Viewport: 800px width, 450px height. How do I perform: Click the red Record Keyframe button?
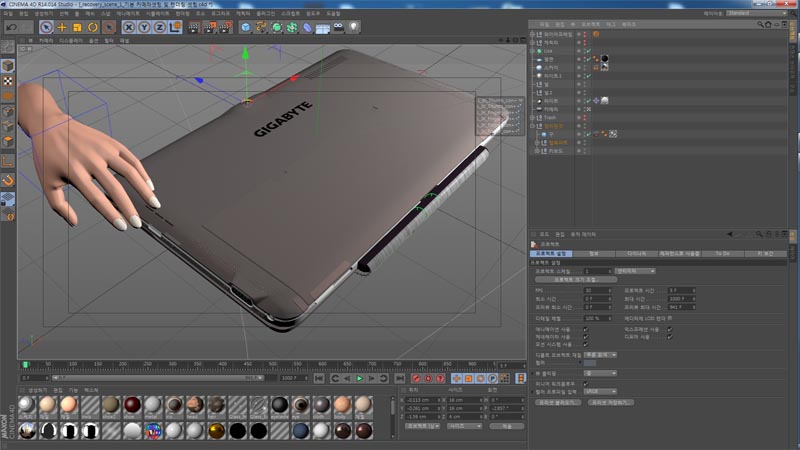point(416,378)
